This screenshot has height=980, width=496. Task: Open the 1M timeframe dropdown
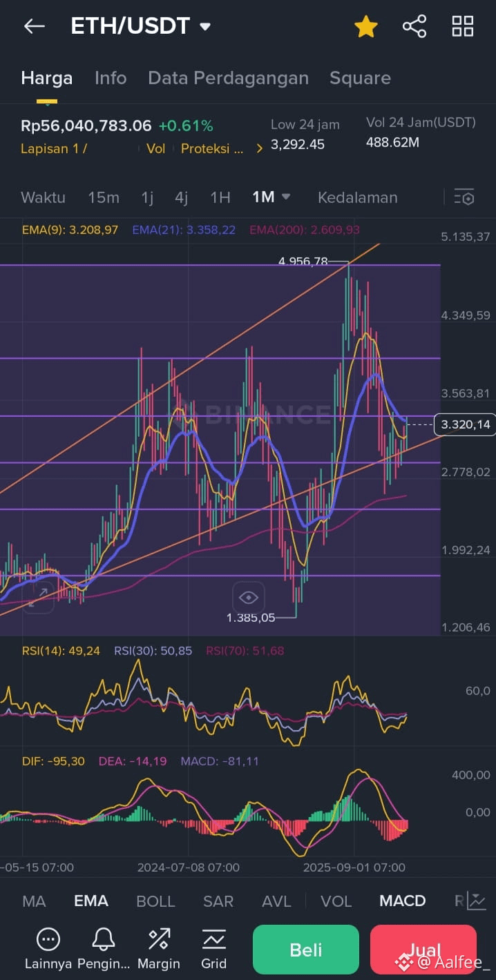click(x=271, y=197)
